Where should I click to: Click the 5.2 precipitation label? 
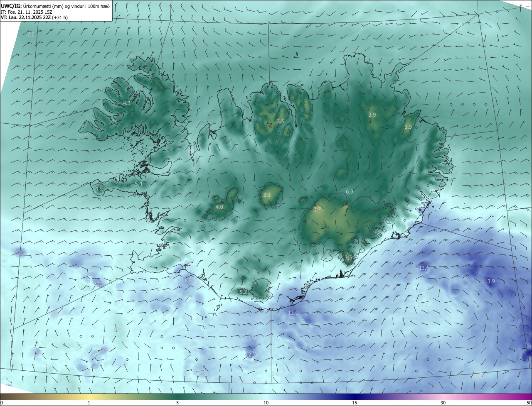tap(243, 292)
